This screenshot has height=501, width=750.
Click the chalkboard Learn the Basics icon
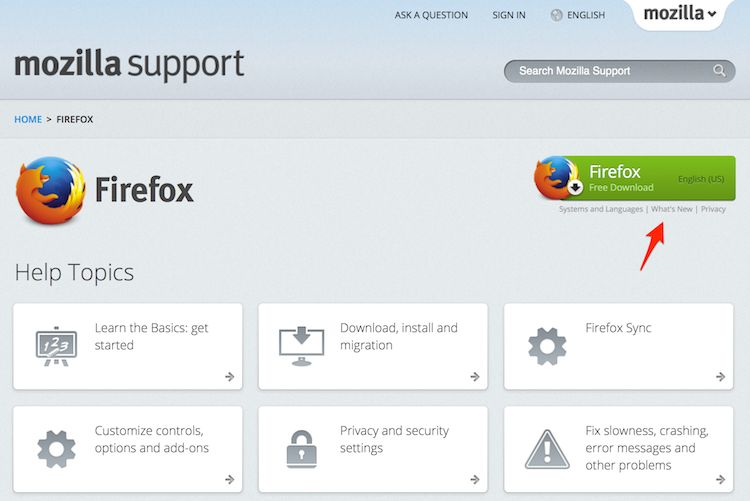(55, 345)
